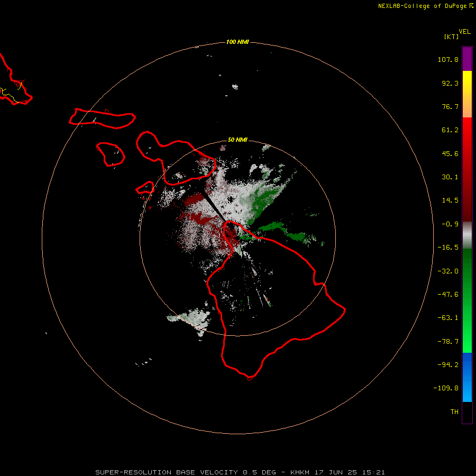Click the TH label on the legend

click(454, 412)
